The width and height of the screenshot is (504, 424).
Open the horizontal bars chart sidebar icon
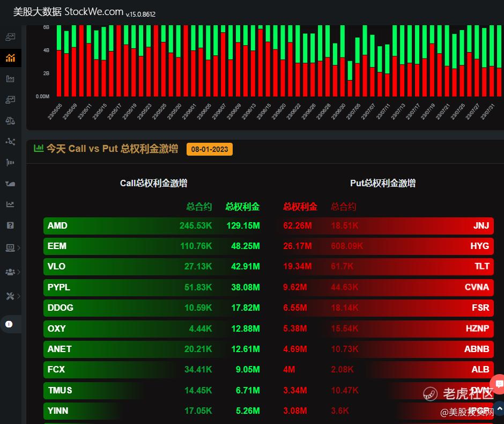[10, 163]
